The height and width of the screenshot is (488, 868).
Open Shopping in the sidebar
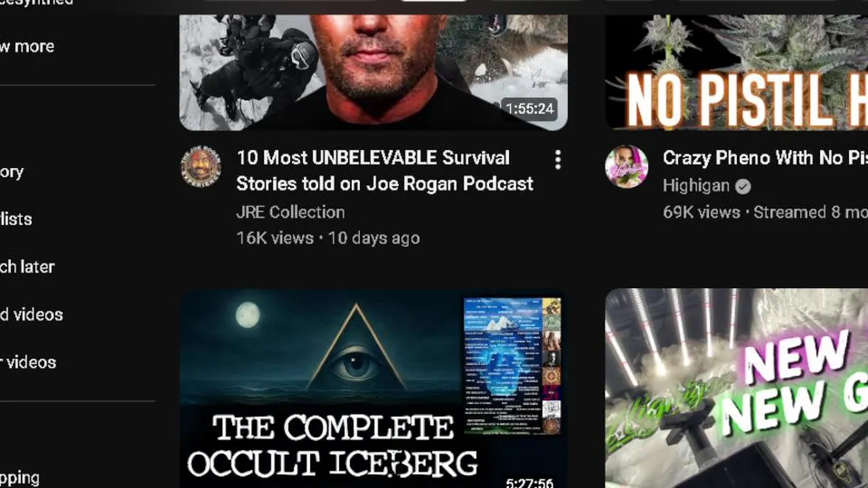tap(20, 478)
